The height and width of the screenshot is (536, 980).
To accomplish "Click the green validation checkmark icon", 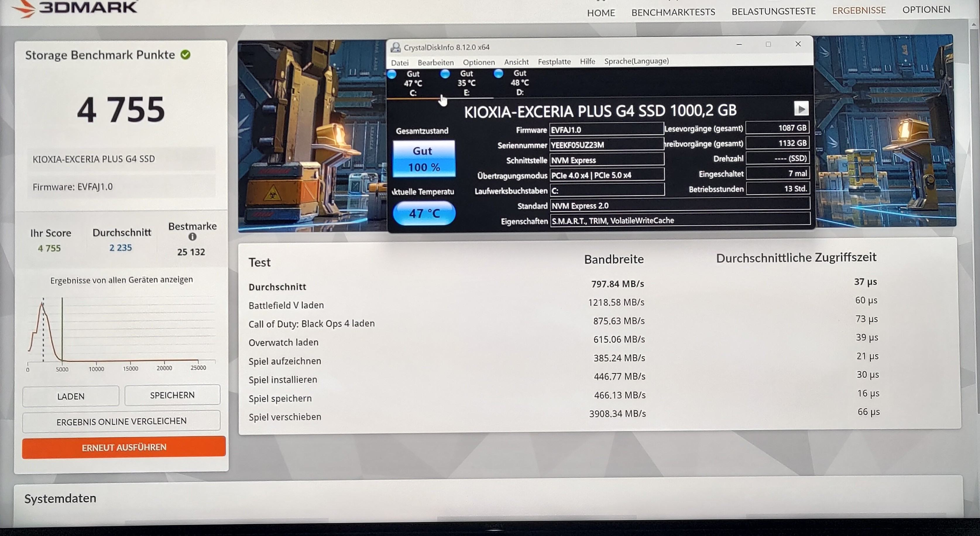I will point(185,55).
